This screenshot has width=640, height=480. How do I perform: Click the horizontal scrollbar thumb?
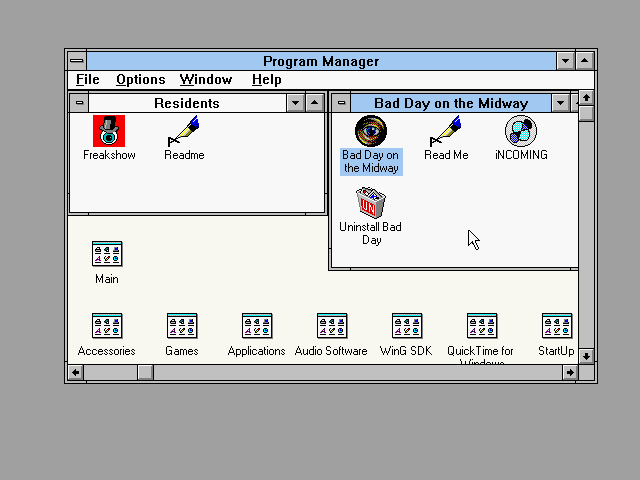coord(145,372)
